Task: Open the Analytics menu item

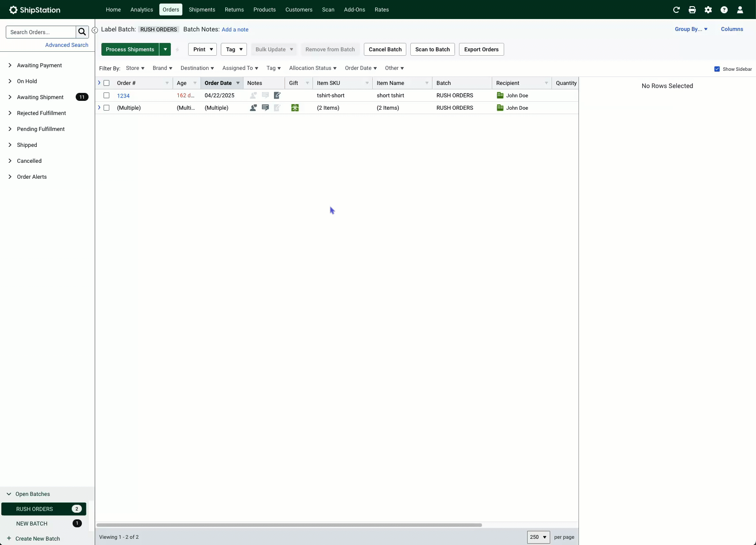Action: [x=141, y=9]
